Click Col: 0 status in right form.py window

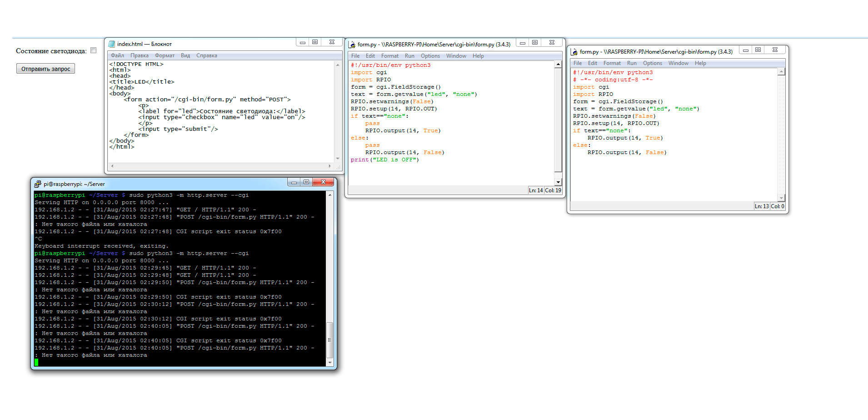click(x=778, y=206)
